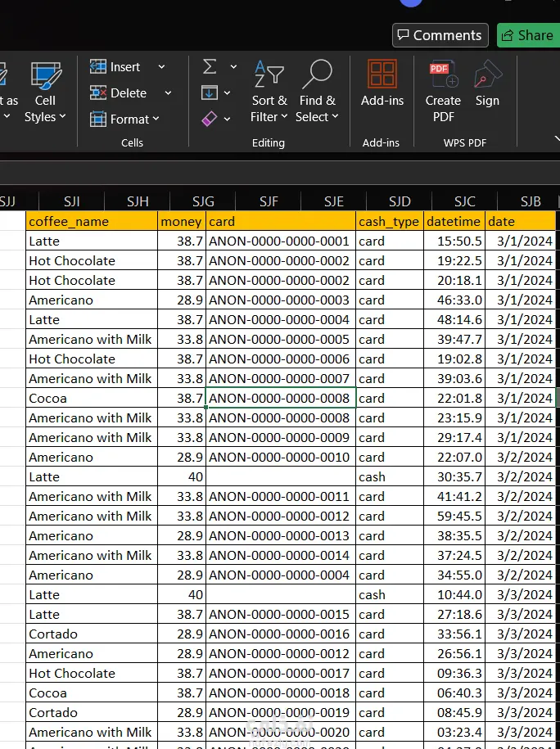
Task: Expand the AutoSum dropdown arrow
Action: [233, 67]
